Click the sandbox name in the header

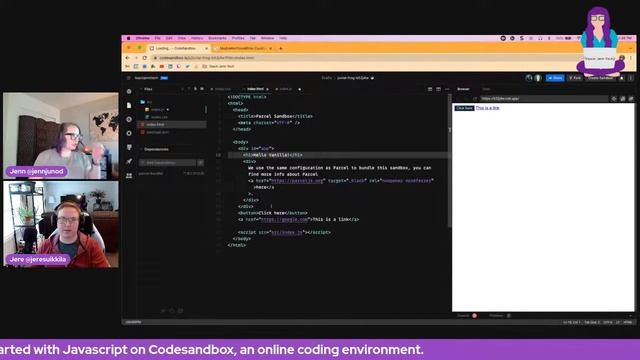click(353, 78)
